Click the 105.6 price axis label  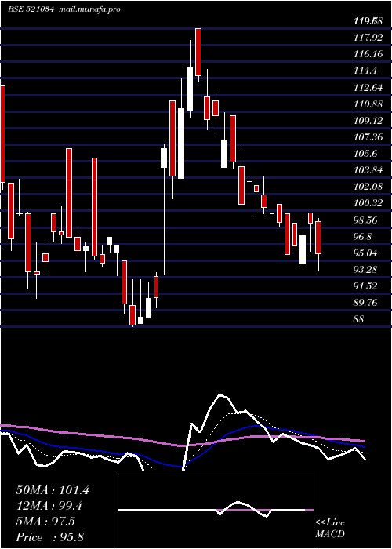click(365, 154)
